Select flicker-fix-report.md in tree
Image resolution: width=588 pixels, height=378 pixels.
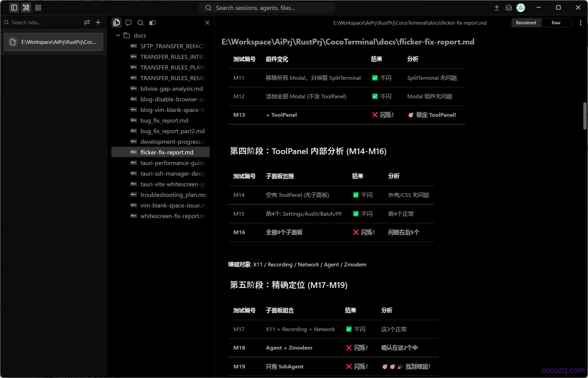(160, 152)
